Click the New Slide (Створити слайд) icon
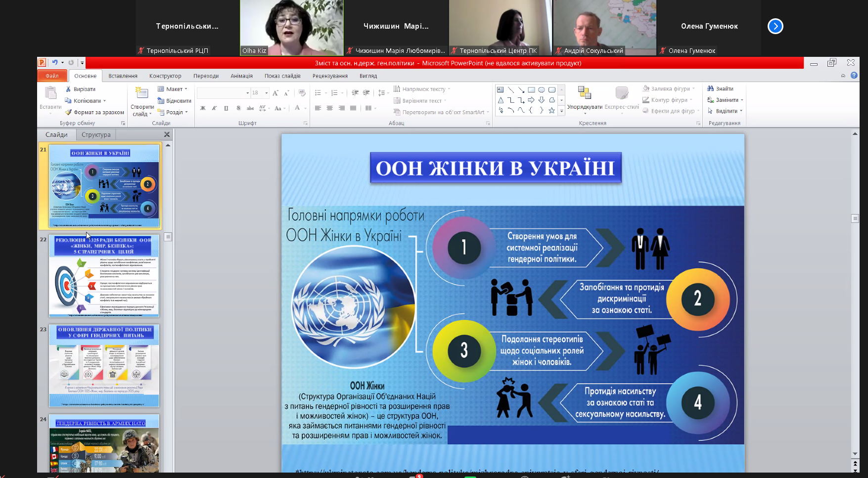The image size is (868, 478). click(142, 93)
